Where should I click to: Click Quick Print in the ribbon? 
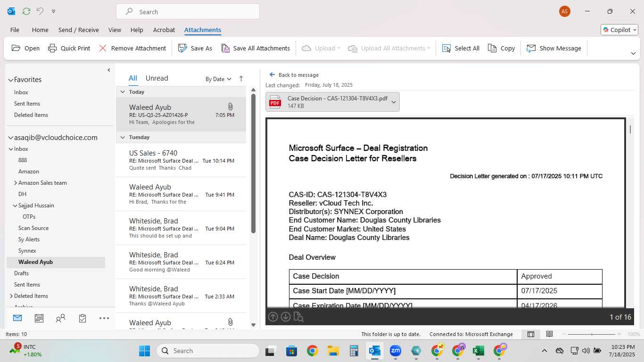point(69,48)
